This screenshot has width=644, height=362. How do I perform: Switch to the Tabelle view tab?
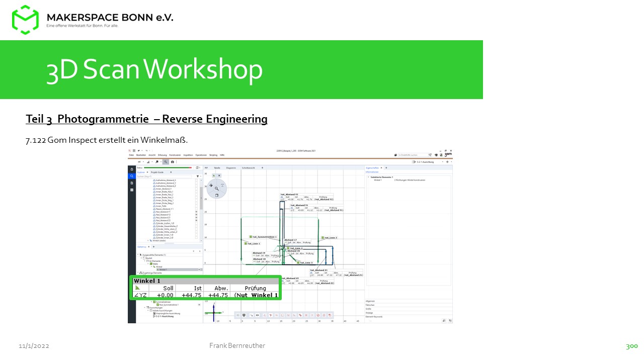coord(217,168)
